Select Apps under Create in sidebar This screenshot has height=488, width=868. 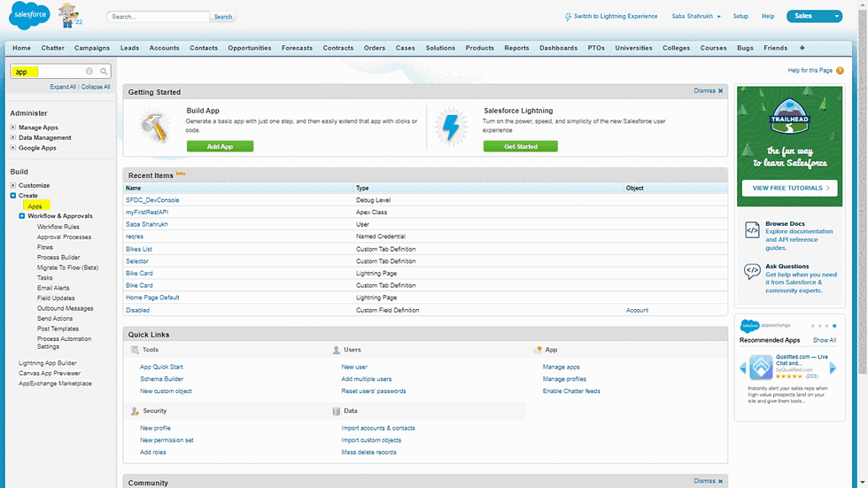point(35,206)
